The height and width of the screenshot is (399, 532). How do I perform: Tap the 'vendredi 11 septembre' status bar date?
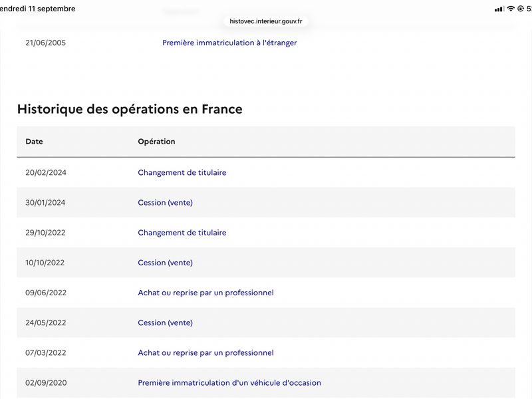(x=38, y=9)
